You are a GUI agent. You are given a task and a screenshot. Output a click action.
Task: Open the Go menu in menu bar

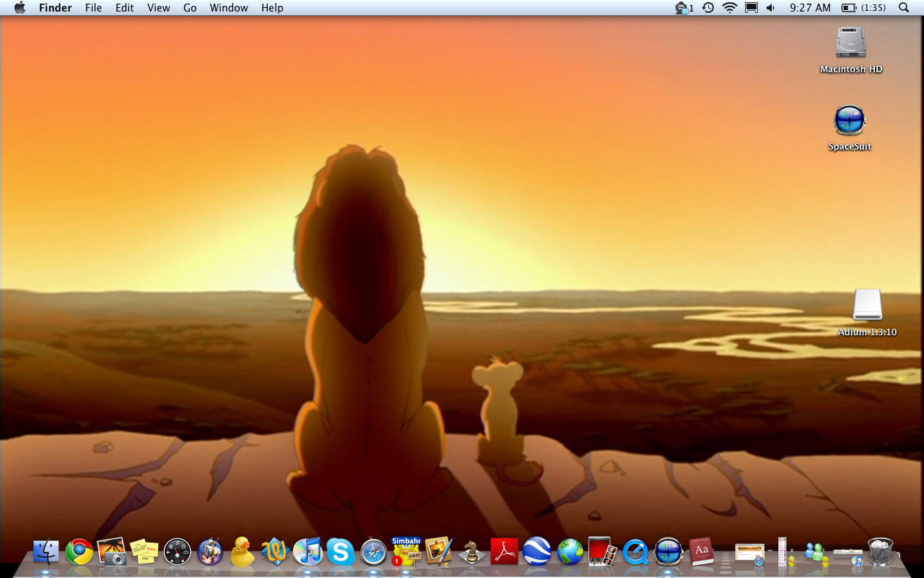[190, 8]
